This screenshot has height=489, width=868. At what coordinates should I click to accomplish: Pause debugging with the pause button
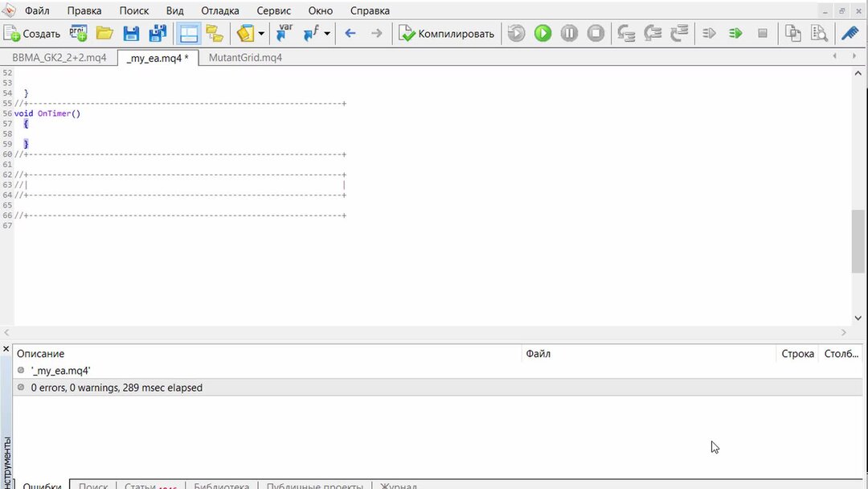click(x=569, y=34)
